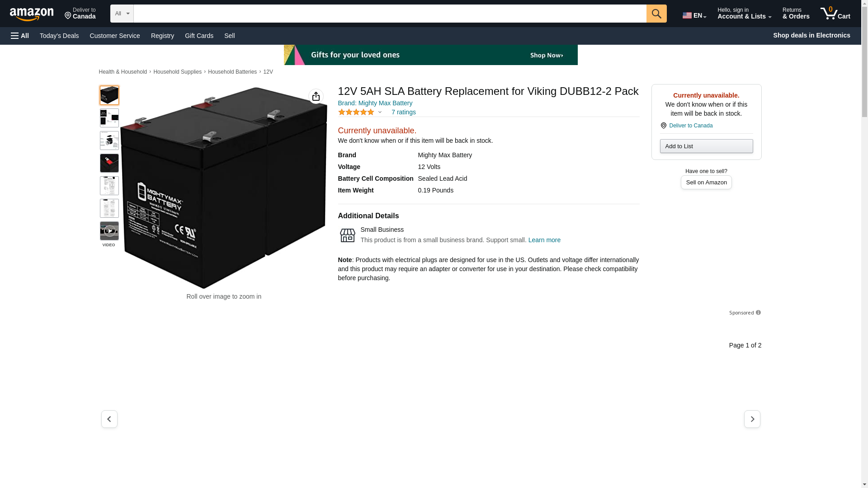Open Today's Deals in navigation bar
This screenshot has width=868, height=488.
pyautogui.click(x=59, y=36)
